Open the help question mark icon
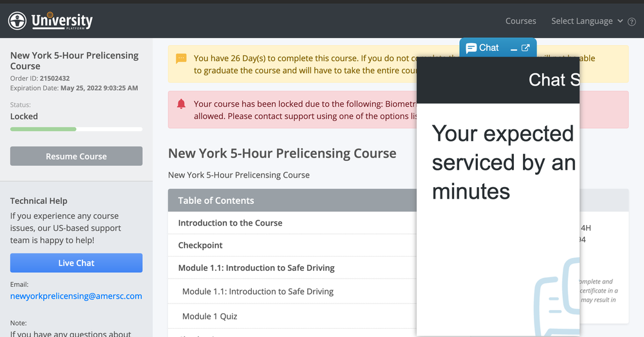Screen dimensions: 644x337 pyautogui.click(x=632, y=22)
